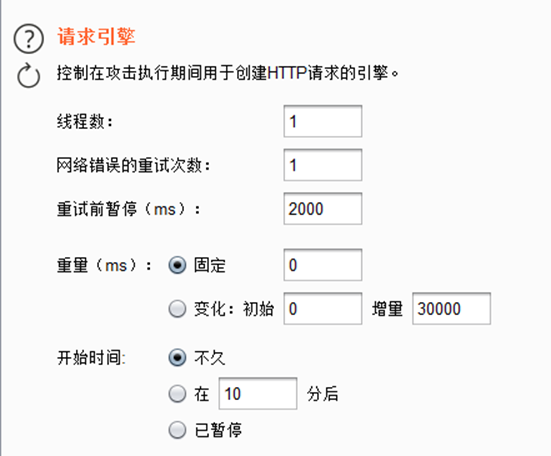Click the circular arrow restore-defaults icon
This screenshot has height=456, width=551.
[x=28, y=75]
